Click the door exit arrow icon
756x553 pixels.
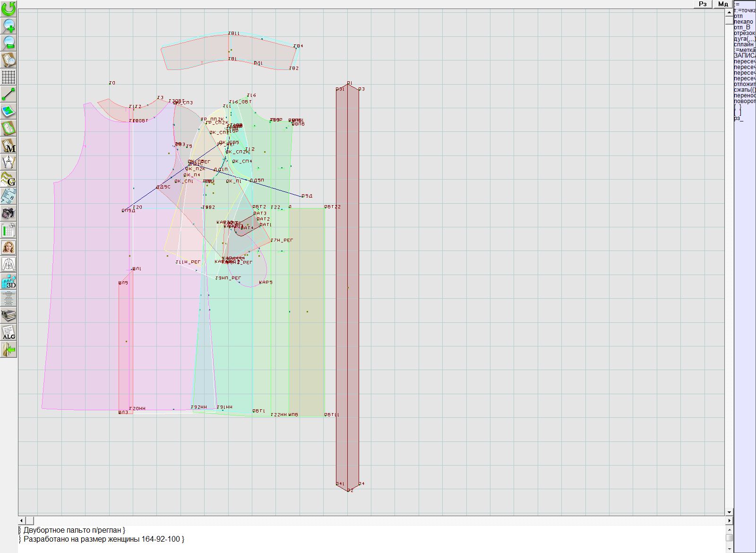pos(9,350)
